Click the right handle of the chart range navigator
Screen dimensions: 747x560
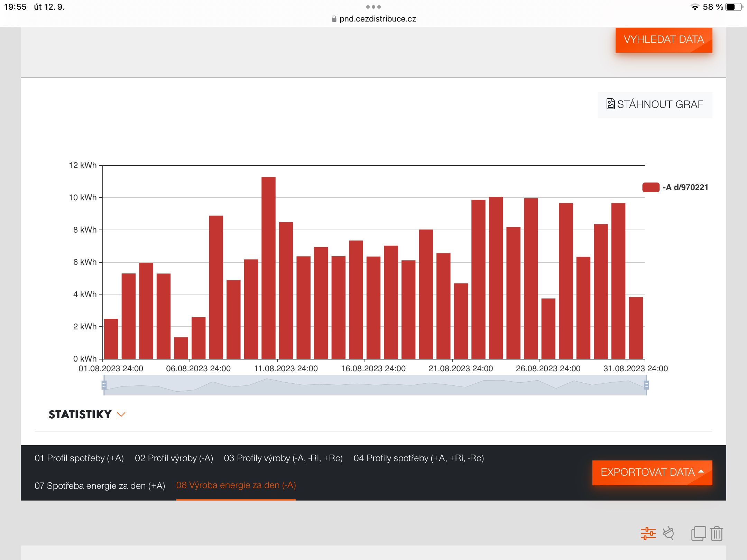click(x=646, y=385)
